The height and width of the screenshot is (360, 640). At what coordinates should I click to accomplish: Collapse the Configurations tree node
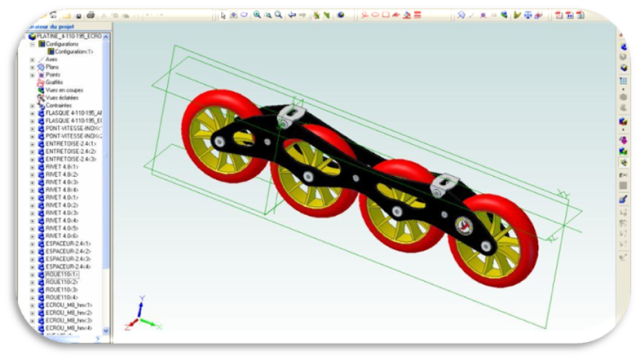point(32,44)
